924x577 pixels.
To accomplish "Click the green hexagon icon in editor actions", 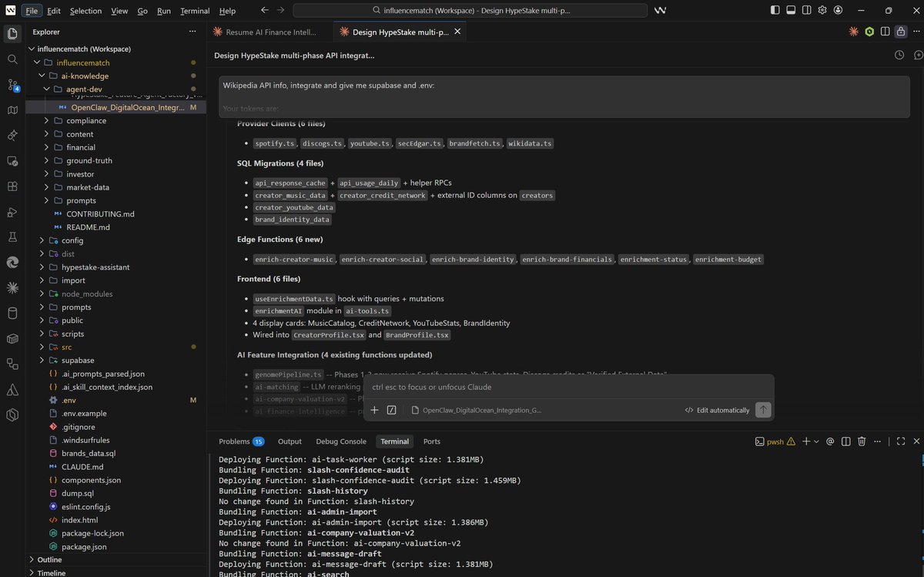I will (869, 32).
